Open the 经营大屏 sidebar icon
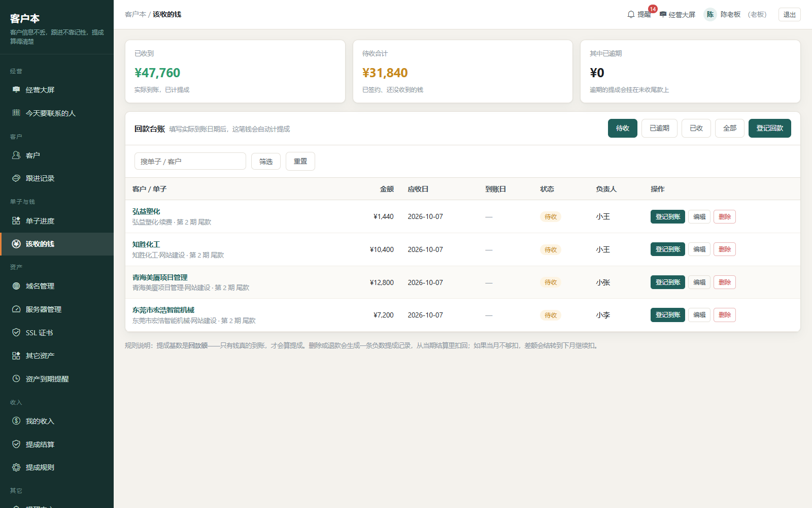 point(16,90)
